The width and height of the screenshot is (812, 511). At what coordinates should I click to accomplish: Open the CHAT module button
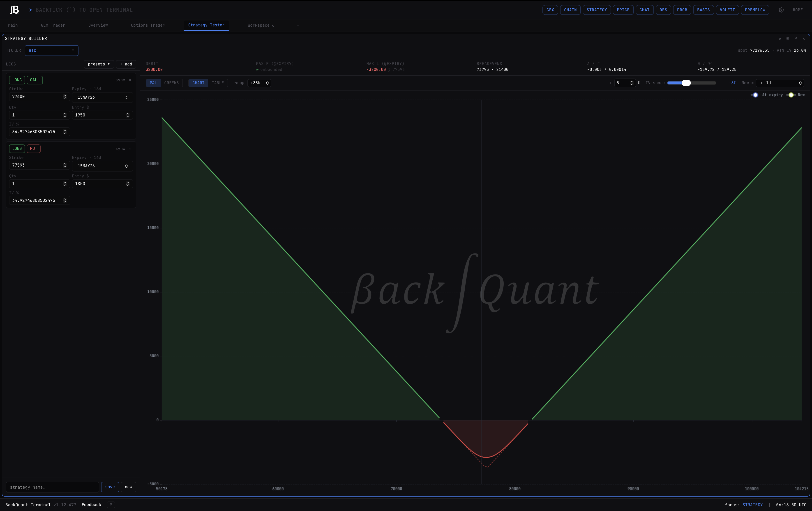click(x=644, y=10)
